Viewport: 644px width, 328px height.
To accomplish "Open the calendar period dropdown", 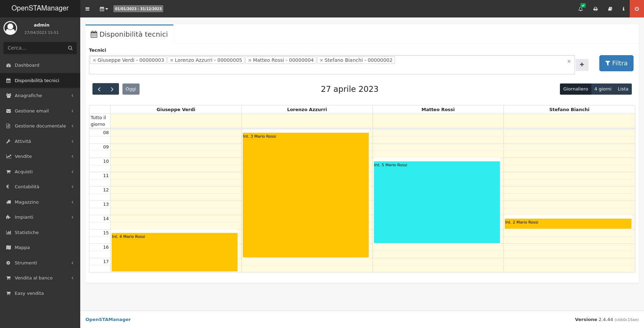I will tap(104, 9).
